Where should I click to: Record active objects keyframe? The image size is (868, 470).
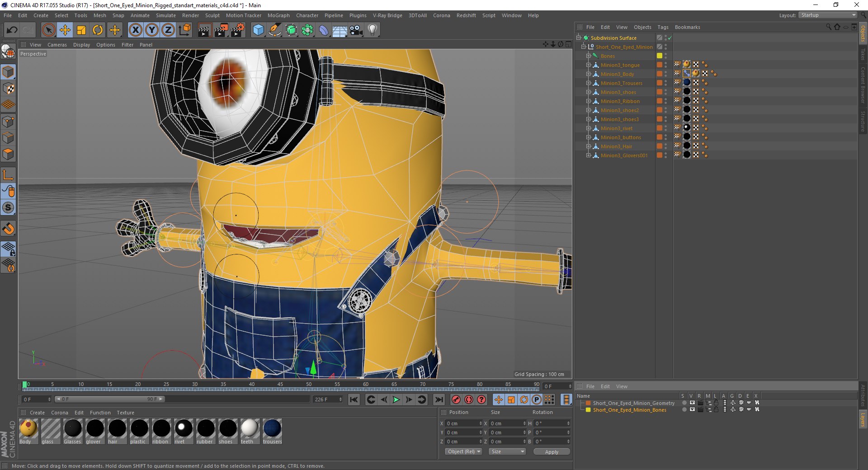pyautogui.click(x=456, y=399)
